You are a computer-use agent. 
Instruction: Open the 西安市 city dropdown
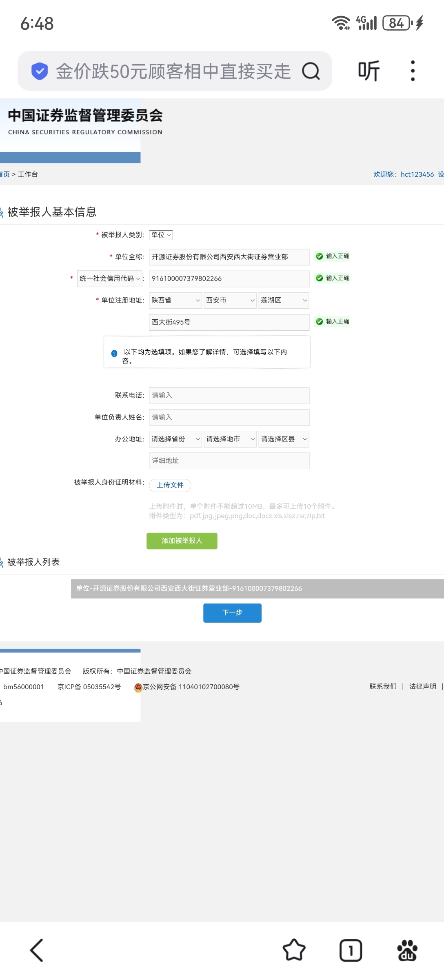pyautogui.click(x=230, y=300)
